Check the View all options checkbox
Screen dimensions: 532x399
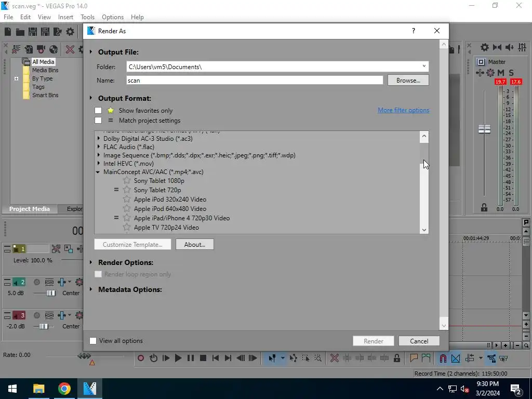pos(92,341)
